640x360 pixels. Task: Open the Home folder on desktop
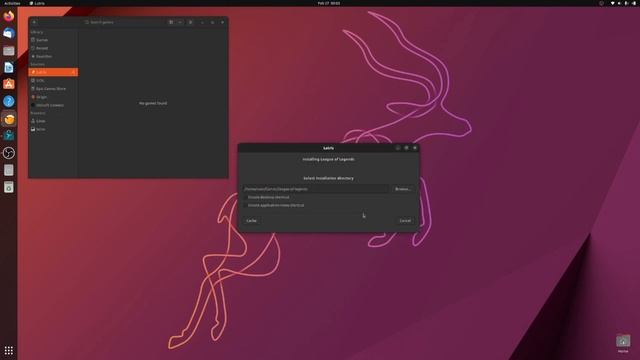pyautogui.click(x=623, y=343)
